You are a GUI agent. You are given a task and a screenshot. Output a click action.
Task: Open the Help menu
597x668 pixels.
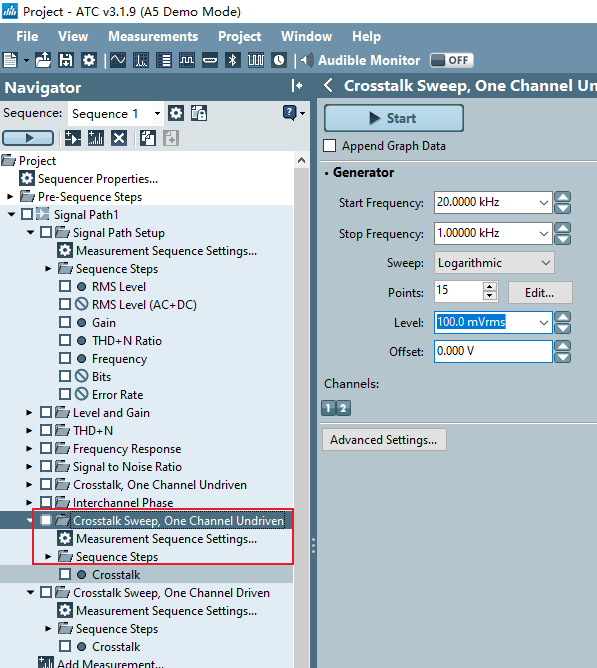[366, 36]
